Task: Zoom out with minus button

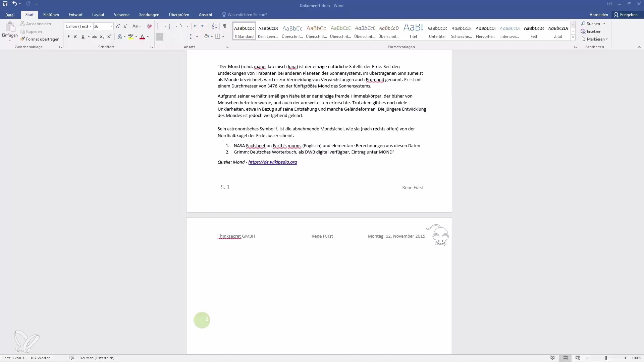Action: click(x=587, y=358)
